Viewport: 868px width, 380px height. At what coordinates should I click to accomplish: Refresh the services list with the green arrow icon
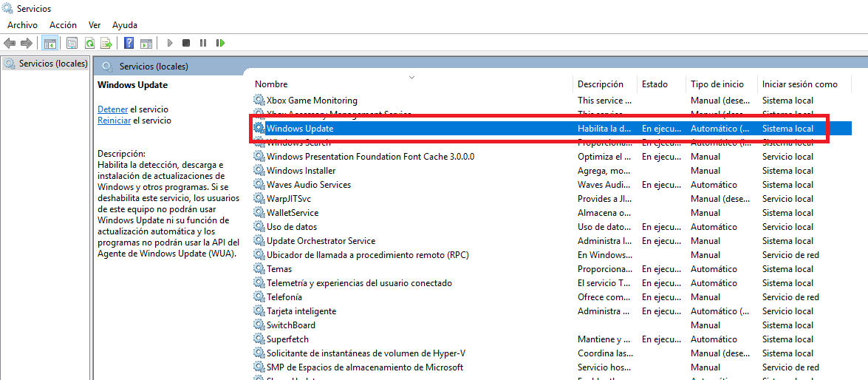[89, 43]
